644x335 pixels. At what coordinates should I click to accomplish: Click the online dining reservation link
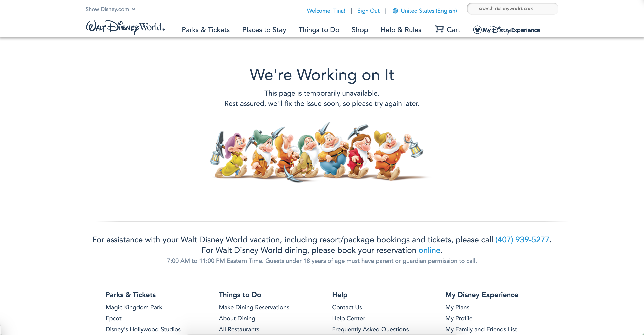(x=429, y=250)
